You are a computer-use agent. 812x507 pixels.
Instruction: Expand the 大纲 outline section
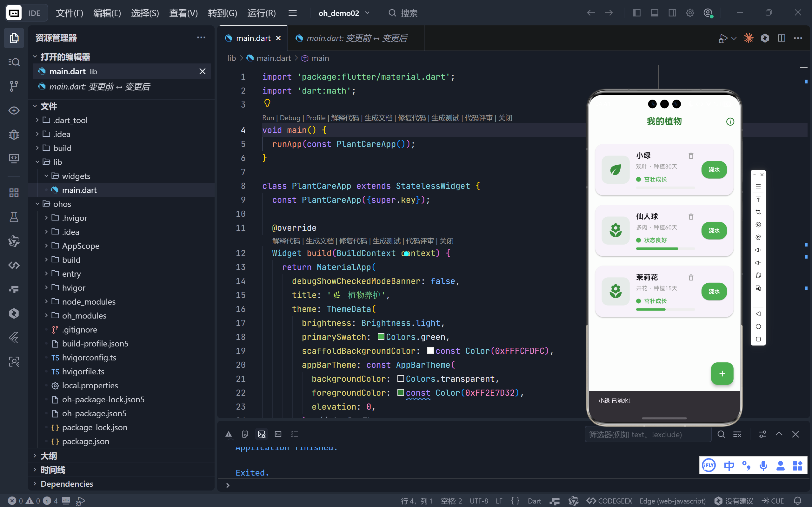click(x=49, y=456)
